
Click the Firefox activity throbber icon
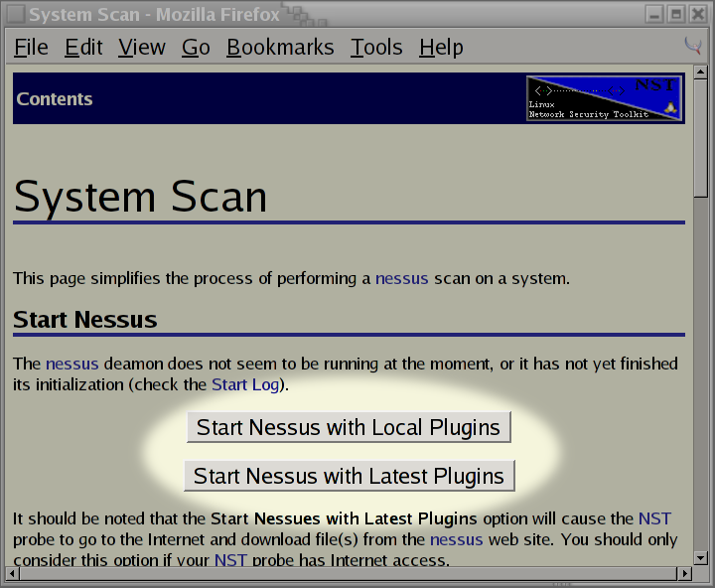(x=692, y=46)
